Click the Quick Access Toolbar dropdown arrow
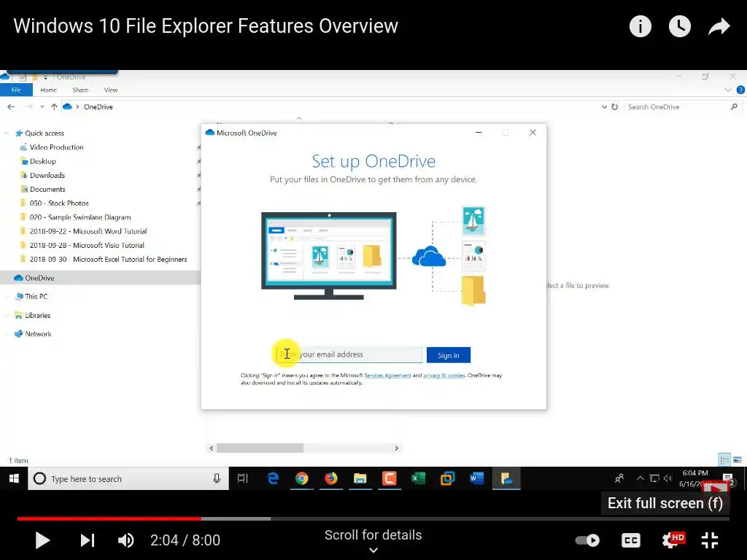 [x=45, y=77]
